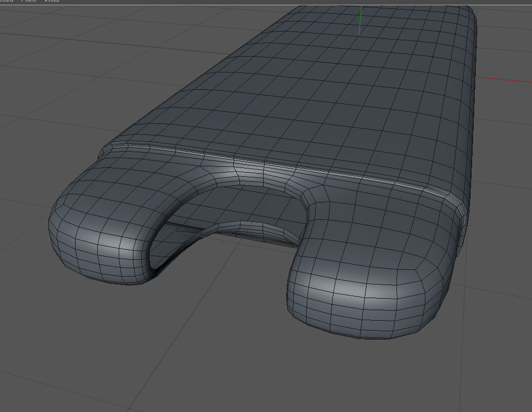Click the red X axis line
Screen dimensions: 532x412
click(504, 80)
